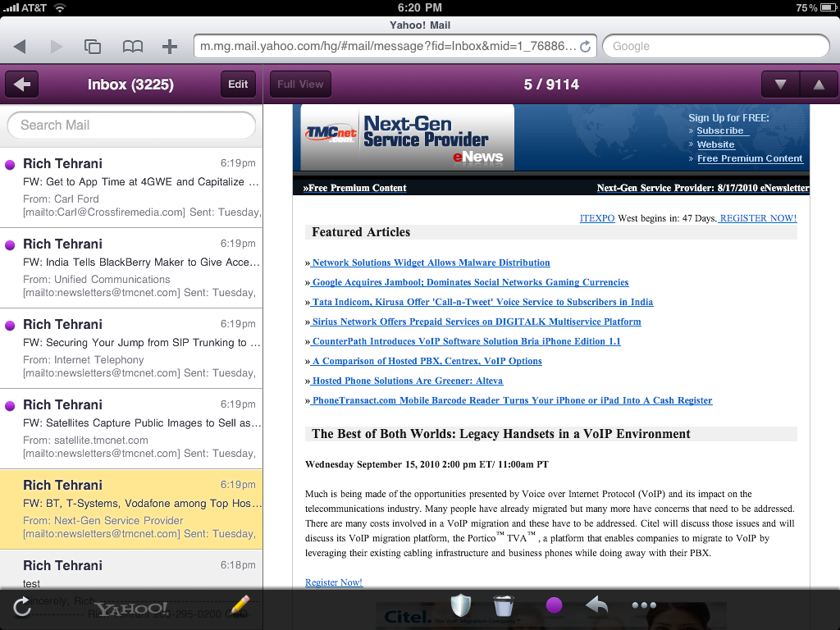Tap the Safari back arrow
This screenshot has width=840, height=630.
pyautogui.click(x=20, y=47)
